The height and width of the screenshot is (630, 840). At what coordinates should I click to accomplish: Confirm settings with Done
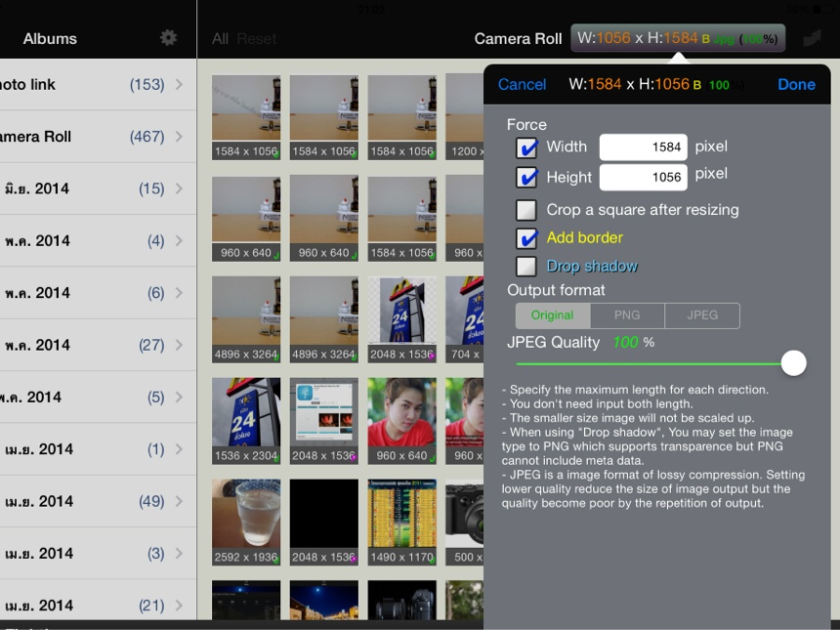[x=796, y=85]
